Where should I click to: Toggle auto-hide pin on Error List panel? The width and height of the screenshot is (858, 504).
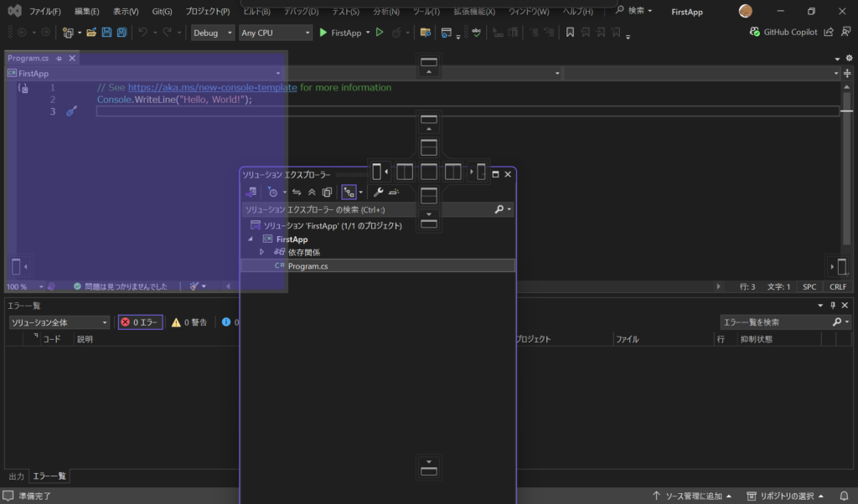click(833, 305)
